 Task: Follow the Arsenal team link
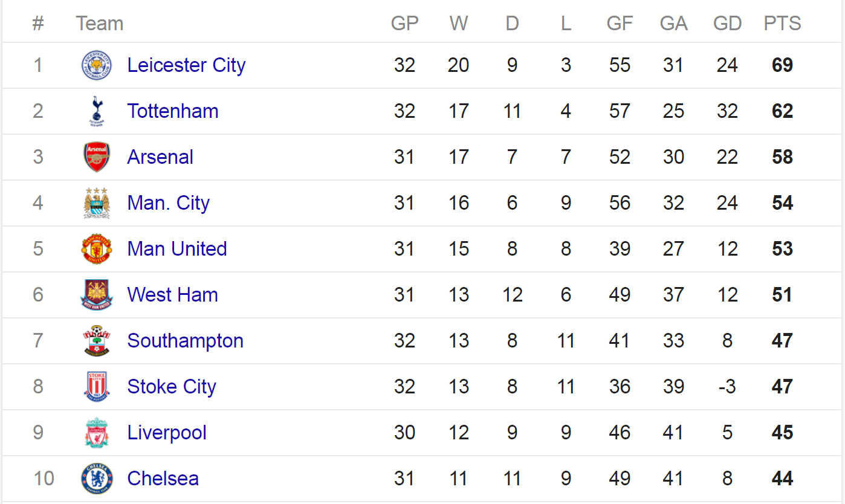[160, 157]
